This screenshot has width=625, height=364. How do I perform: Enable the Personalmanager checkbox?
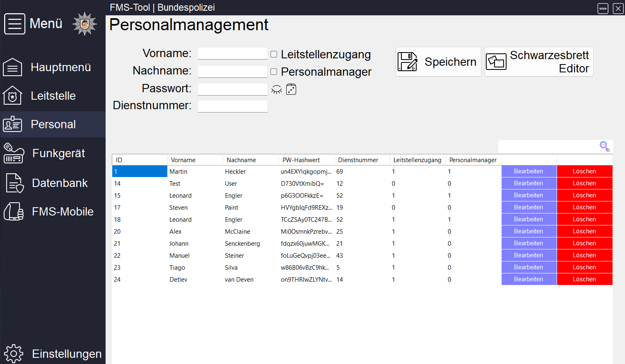pos(274,72)
